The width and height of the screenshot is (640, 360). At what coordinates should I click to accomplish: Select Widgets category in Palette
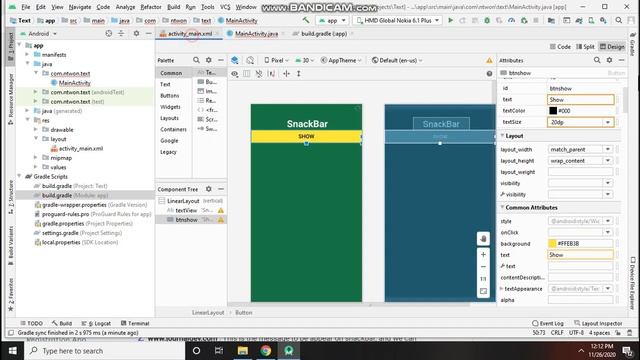170,107
